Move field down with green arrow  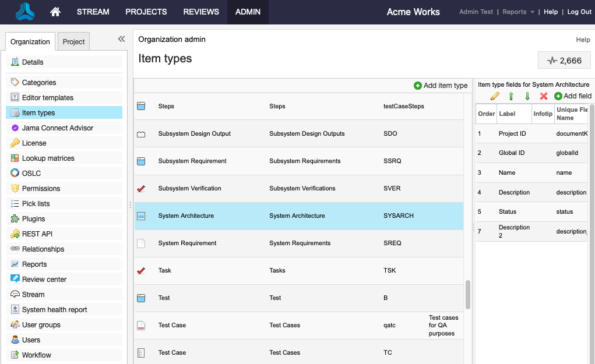click(x=527, y=96)
